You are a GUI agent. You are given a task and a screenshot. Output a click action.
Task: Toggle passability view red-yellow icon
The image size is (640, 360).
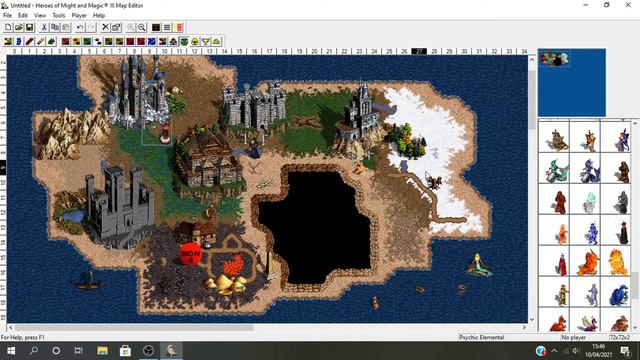[x=179, y=27]
